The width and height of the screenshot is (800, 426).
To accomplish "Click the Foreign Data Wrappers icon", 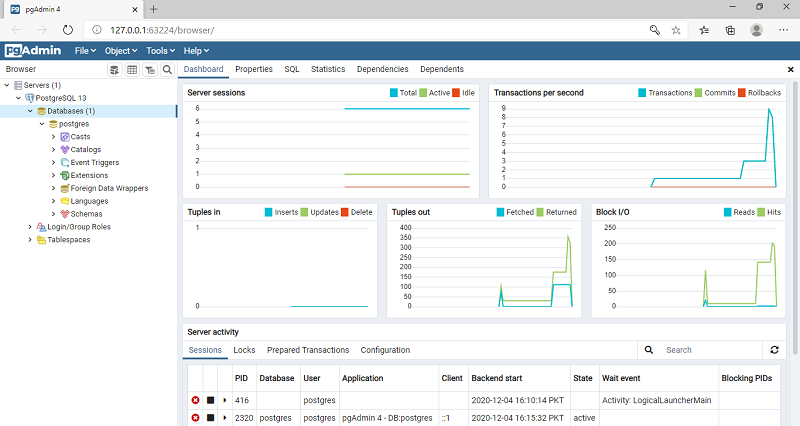I will pyautogui.click(x=65, y=188).
